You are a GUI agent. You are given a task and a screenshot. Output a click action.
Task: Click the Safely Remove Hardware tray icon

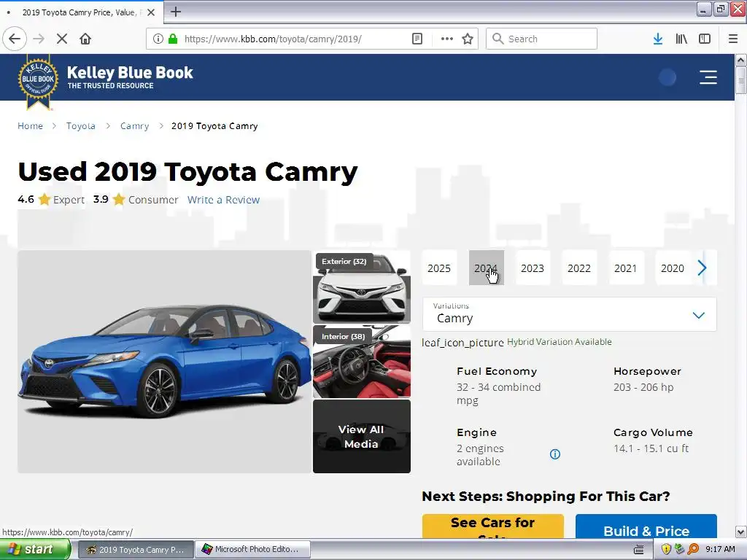point(679,550)
